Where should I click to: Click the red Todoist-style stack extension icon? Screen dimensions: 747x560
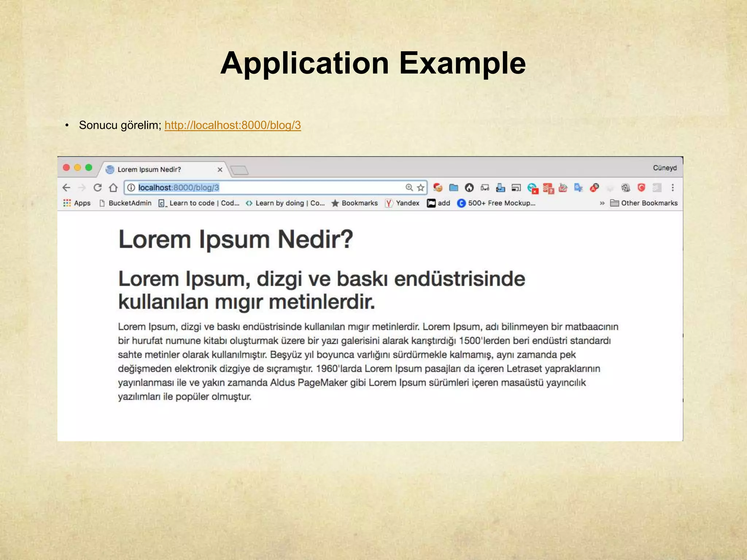click(548, 188)
